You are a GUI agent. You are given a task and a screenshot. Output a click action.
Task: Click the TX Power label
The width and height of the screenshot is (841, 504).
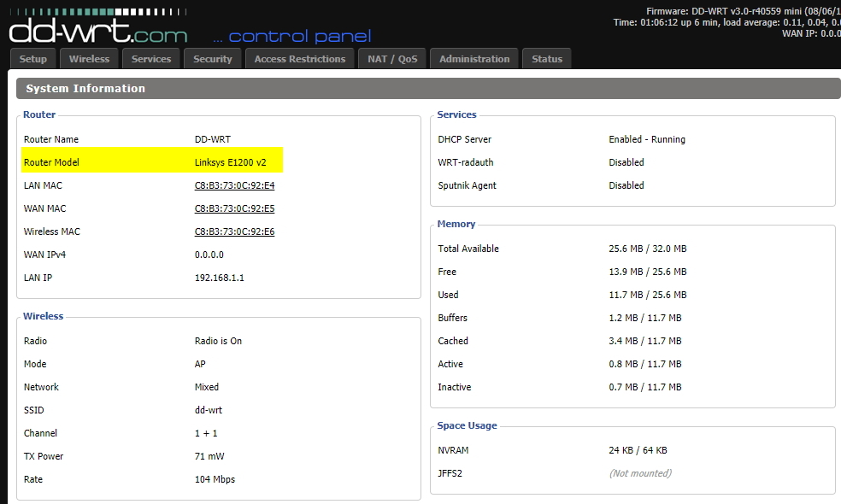click(44, 456)
